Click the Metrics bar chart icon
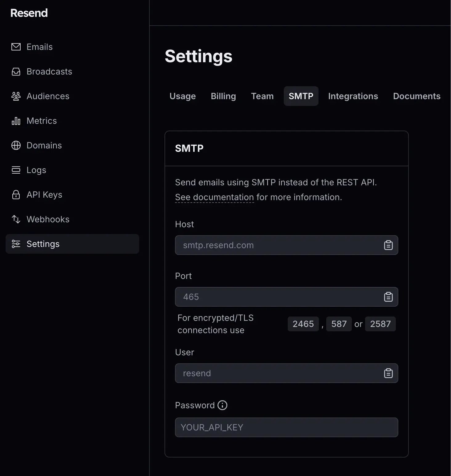This screenshot has height=476, width=451. point(16,121)
